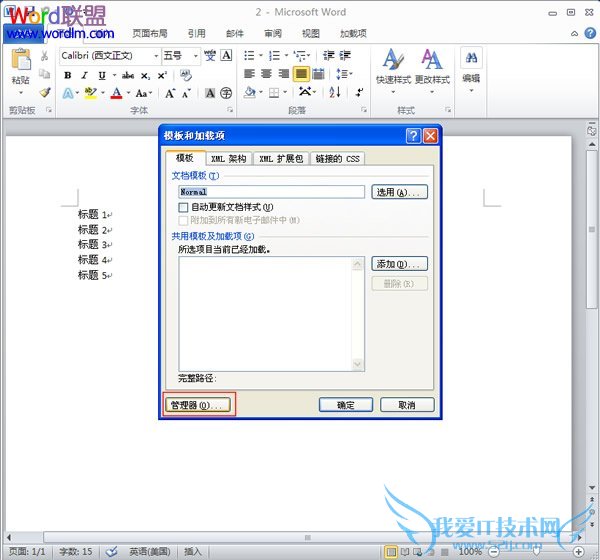Open the Paragraph dialog launcher
The image size is (600, 560).
[363, 110]
